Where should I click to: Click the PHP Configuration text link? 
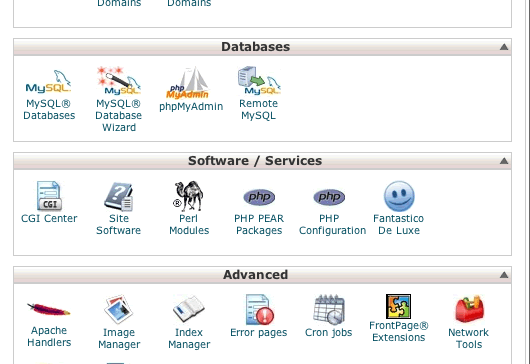[332, 224]
